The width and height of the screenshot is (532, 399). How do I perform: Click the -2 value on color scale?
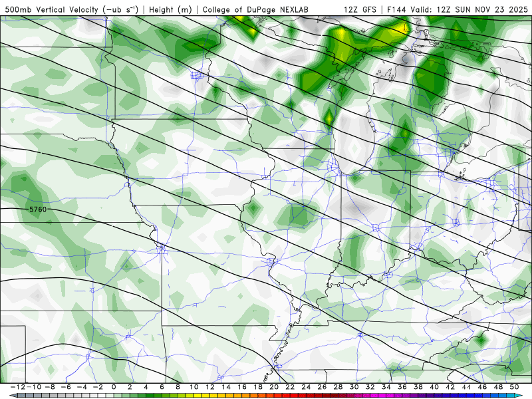point(98,387)
